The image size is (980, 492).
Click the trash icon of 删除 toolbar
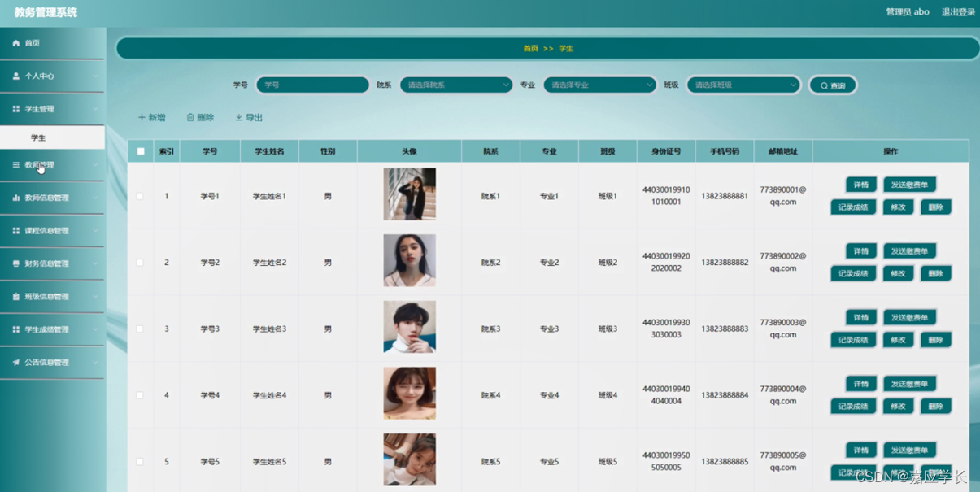click(190, 118)
